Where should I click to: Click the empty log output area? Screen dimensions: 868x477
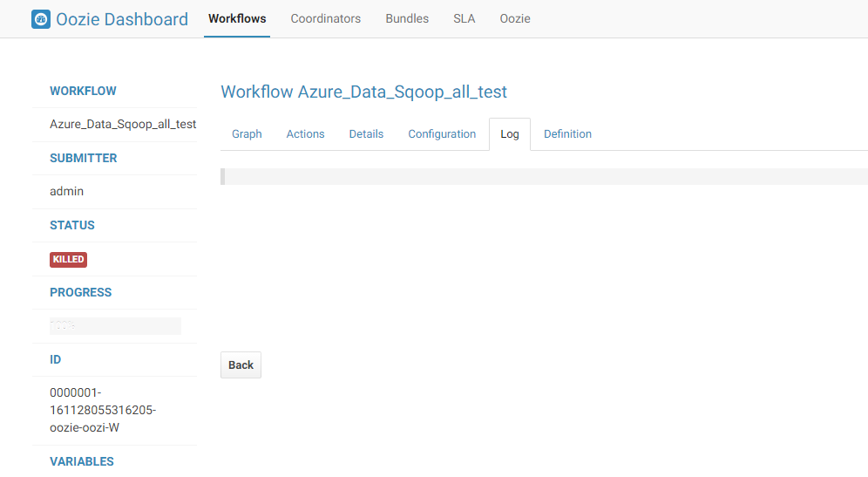(x=544, y=177)
